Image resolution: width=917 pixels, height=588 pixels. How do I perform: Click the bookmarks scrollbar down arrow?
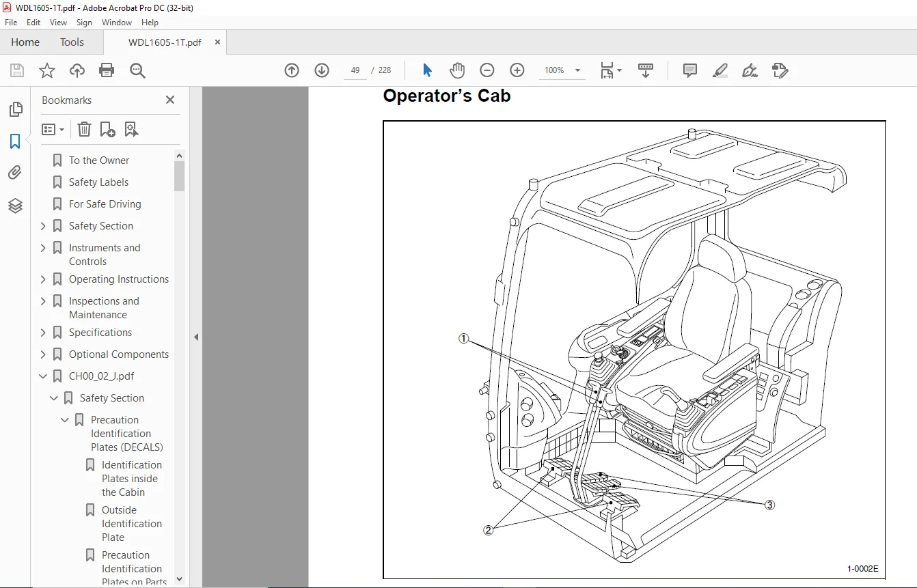coord(180,578)
